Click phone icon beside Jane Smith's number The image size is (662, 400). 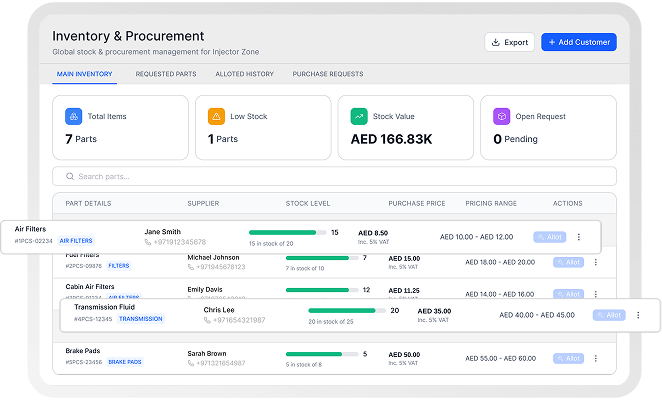148,242
